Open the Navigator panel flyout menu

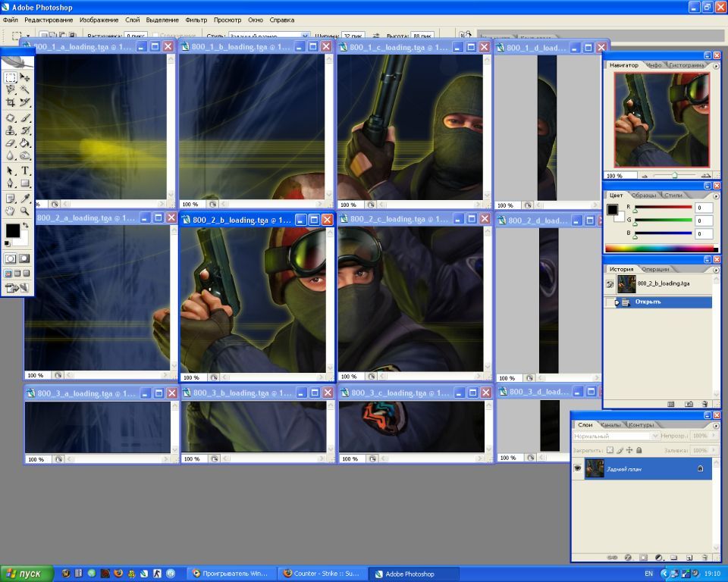point(716,66)
